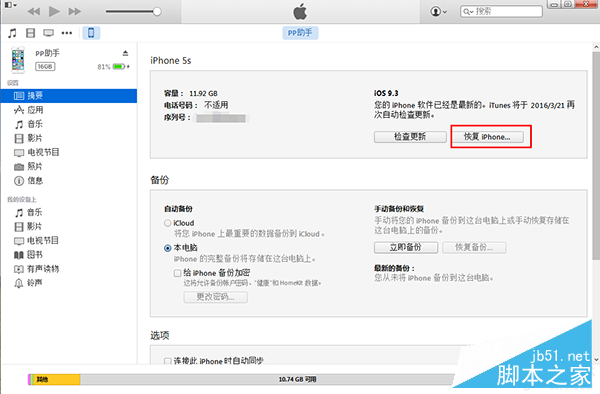
Task: Click the play button
Action: pyautogui.click(x=54, y=11)
